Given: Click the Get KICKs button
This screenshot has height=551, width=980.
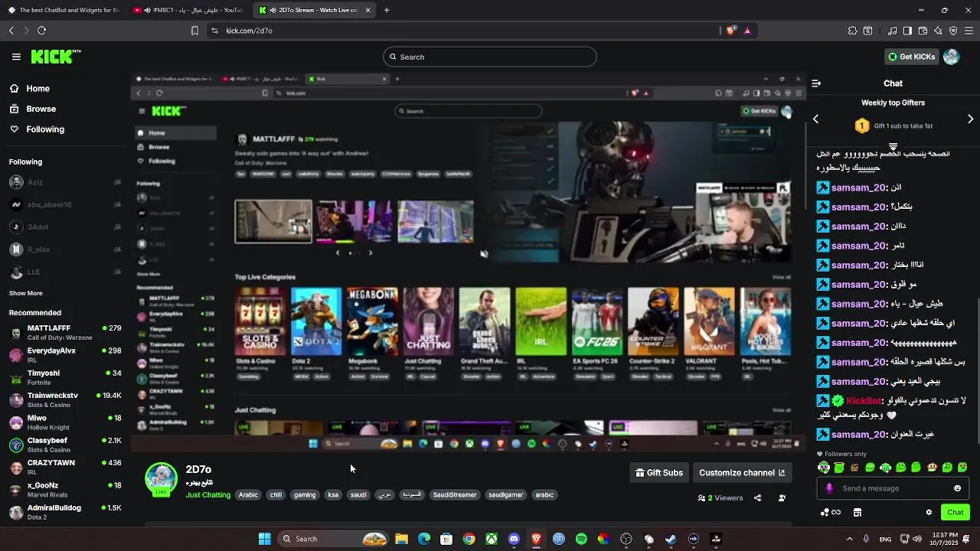Looking at the screenshot, I should coord(911,57).
